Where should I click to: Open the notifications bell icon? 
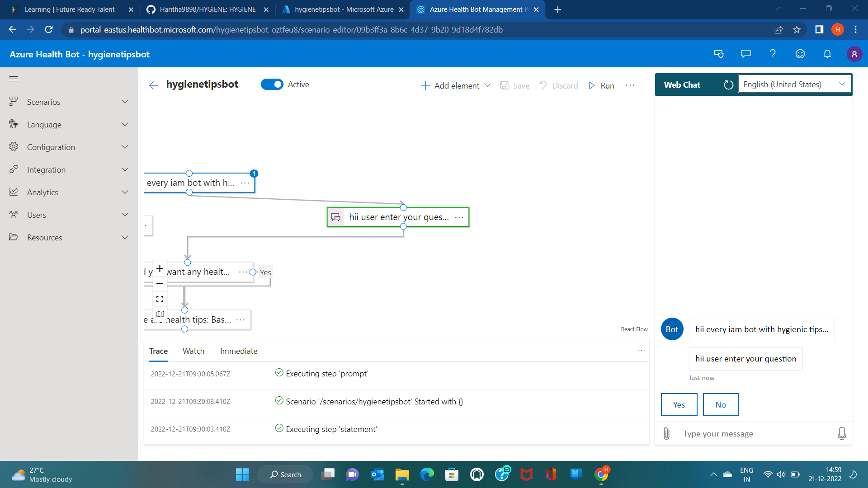coord(827,54)
